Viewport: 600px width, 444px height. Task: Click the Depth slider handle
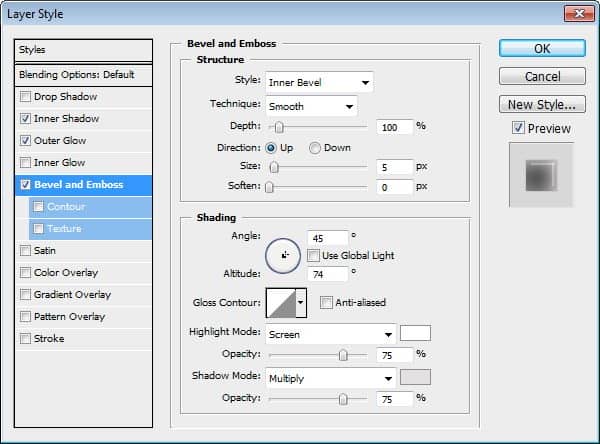279,127
